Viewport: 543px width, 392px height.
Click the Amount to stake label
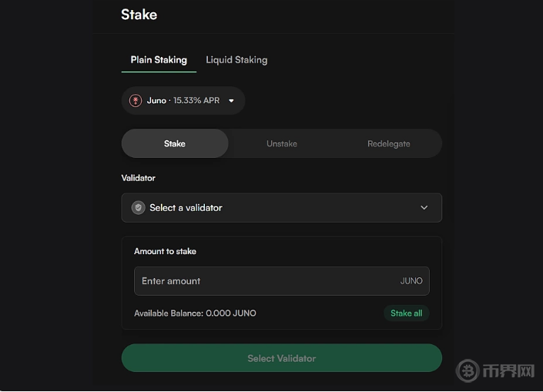pyautogui.click(x=165, y=251)
